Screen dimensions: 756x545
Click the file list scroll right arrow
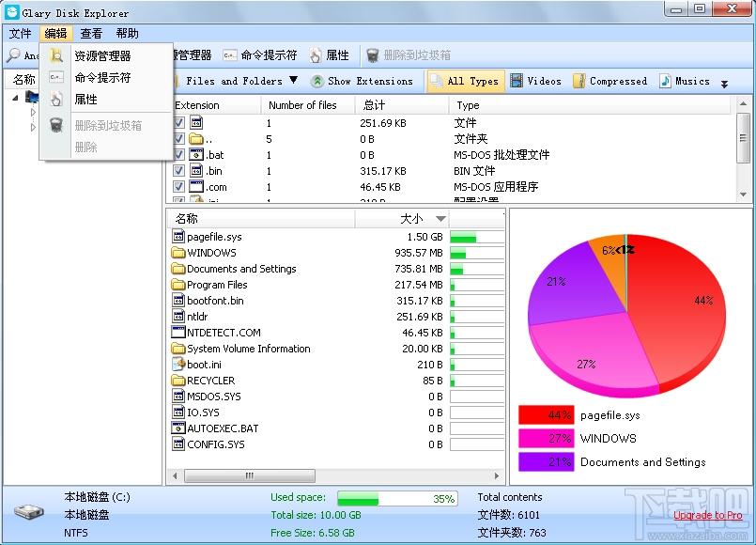(x=497, y=475)
